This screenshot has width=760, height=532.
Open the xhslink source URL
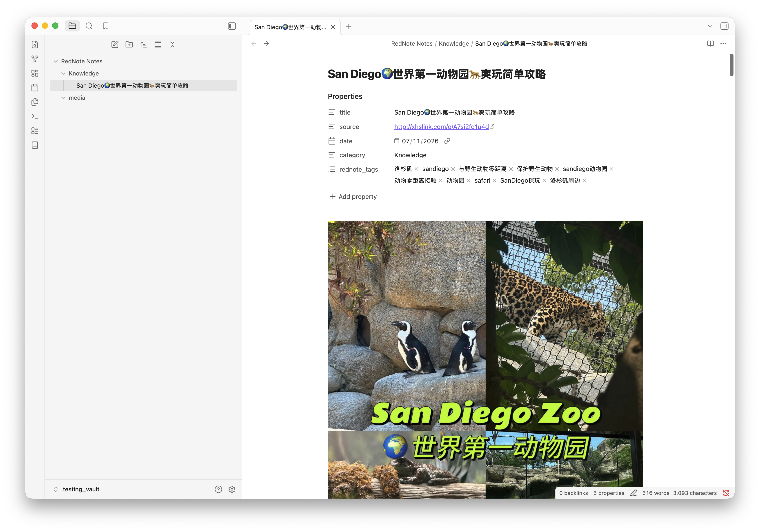(x=441, y=127)
